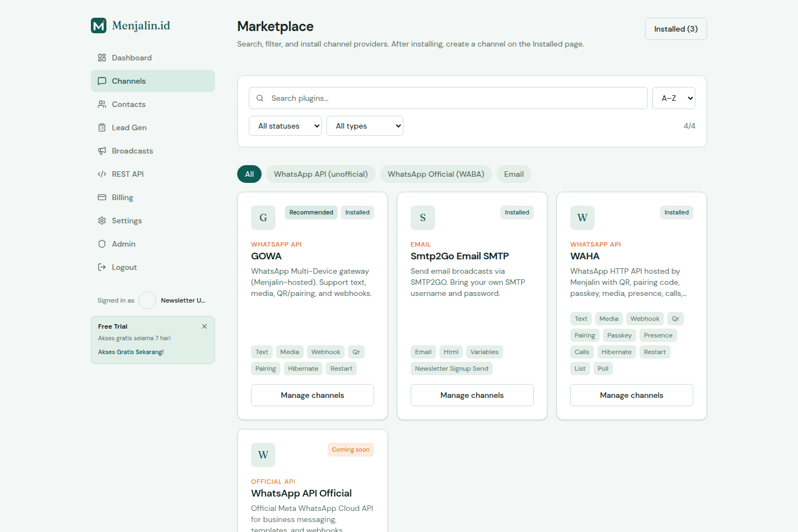This screenshot has height=532, width=798.
Task: Click the Installed badge on WAHA
Action: point(677,212)
